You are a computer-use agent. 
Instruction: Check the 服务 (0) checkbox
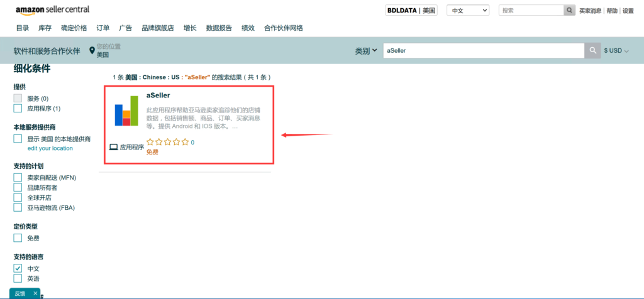pos(18,99)
